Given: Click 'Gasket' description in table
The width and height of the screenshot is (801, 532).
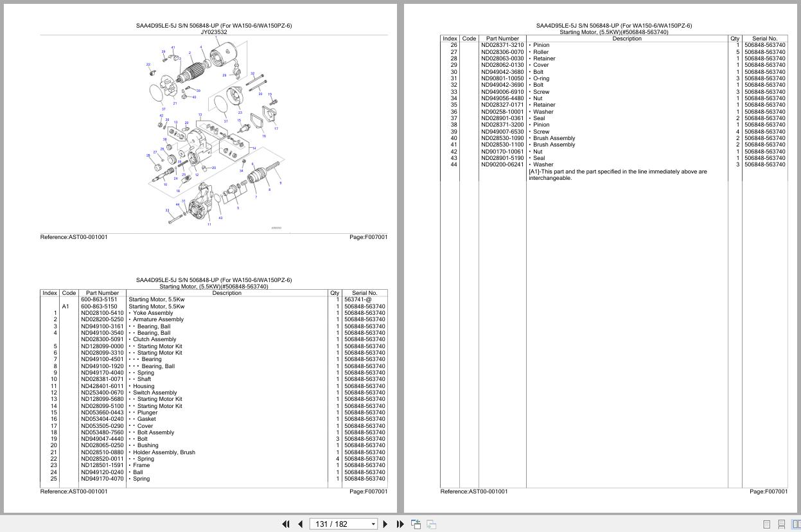Looking at the screenshot, I should pyautogui.click(x=146, y=419).
